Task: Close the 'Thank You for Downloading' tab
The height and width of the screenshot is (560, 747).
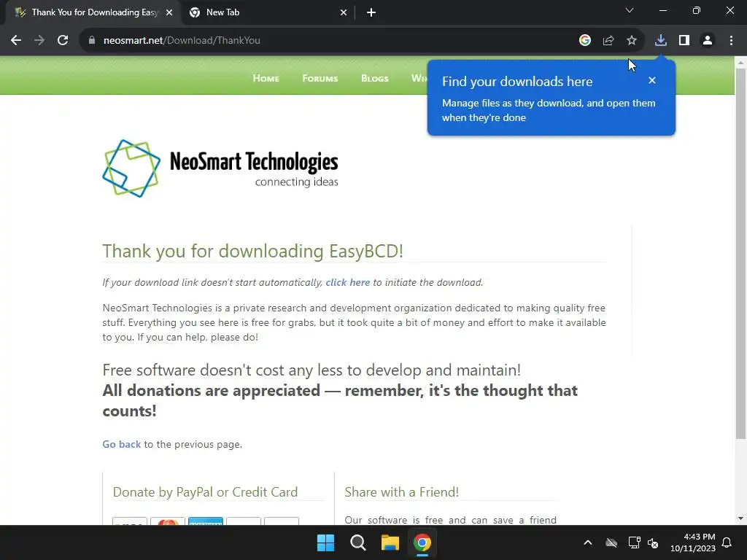Action: click(169, 13)
